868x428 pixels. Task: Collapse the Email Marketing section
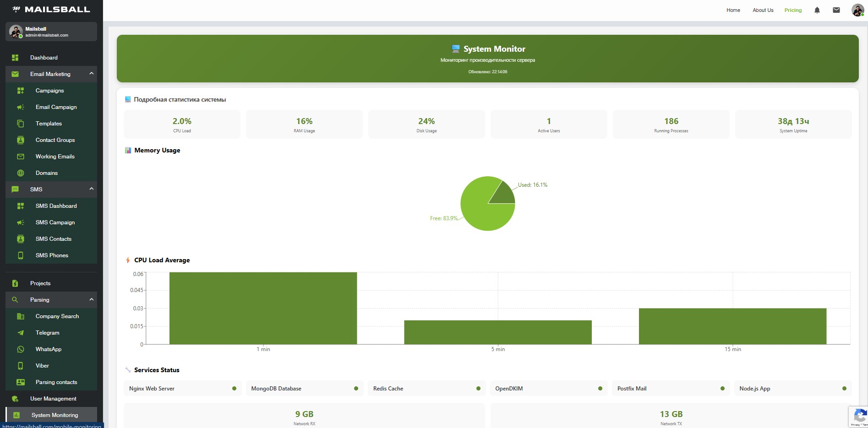pyautogui.click(x=91, y=74)
